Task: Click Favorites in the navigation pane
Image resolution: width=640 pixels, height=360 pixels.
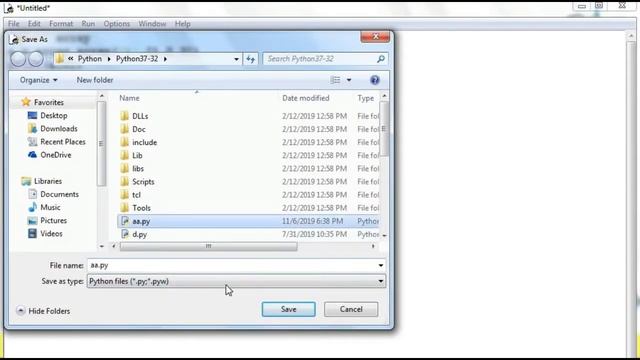Action: tap(49, 102)
